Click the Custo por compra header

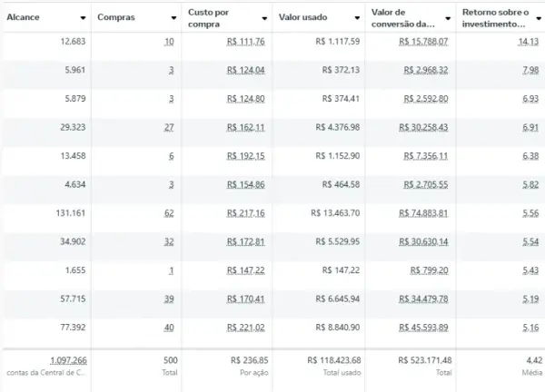pos(208,18)
